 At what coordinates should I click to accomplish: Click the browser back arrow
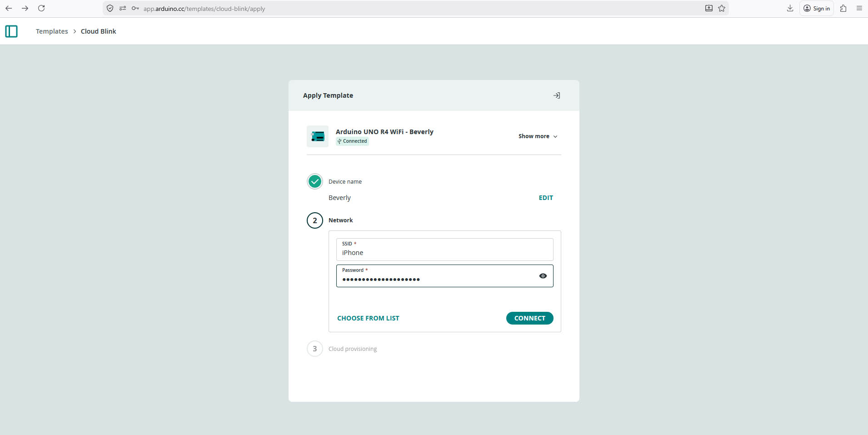click(x=9, y=8)
